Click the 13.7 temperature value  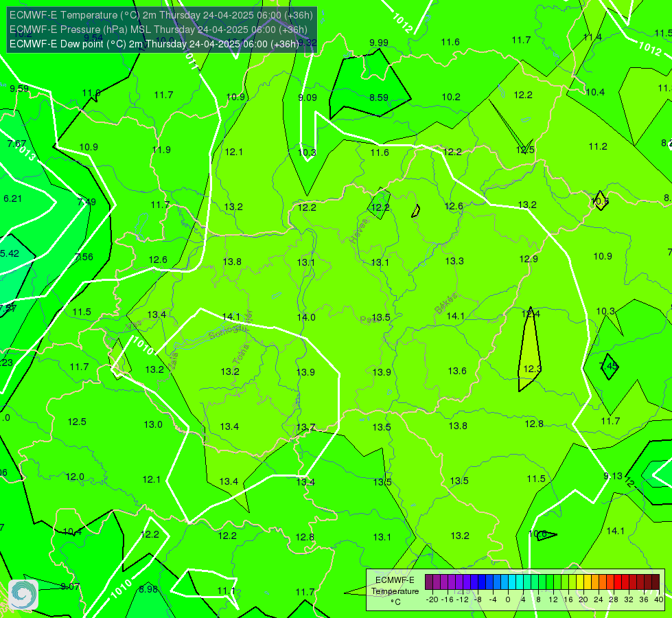pos(306,427)
